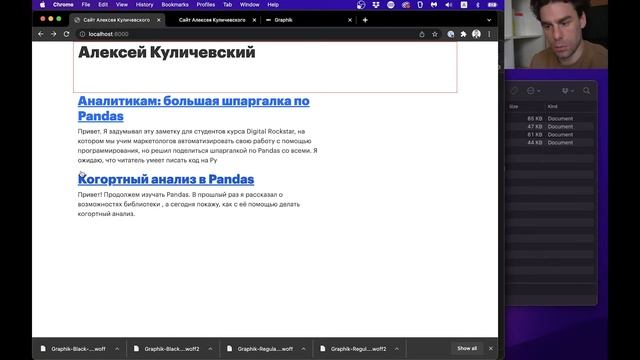The height and width of the screenshot is (360, 640).
Task: Open downloaded Graphik-Regul woff2 file
Action: (353, 349)
